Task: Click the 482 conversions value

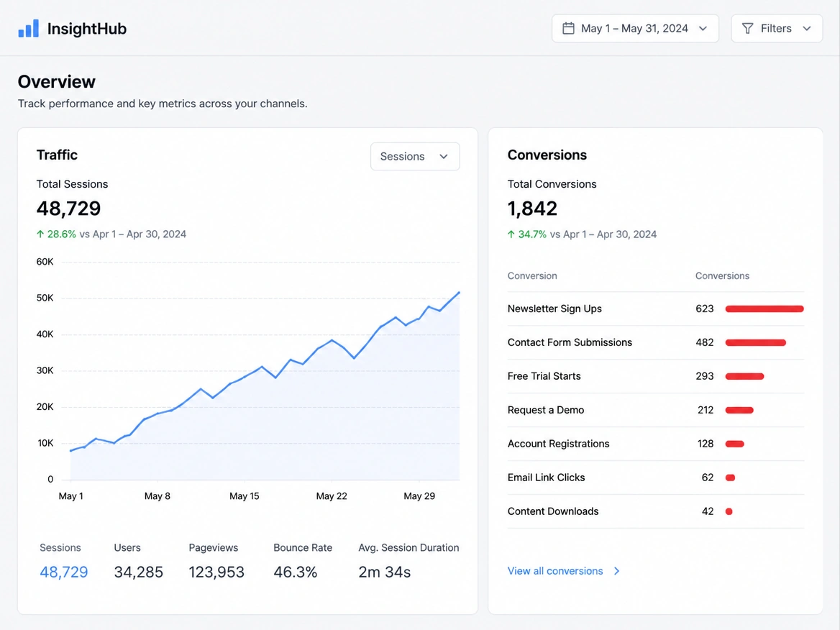Action: coord(705,342)
